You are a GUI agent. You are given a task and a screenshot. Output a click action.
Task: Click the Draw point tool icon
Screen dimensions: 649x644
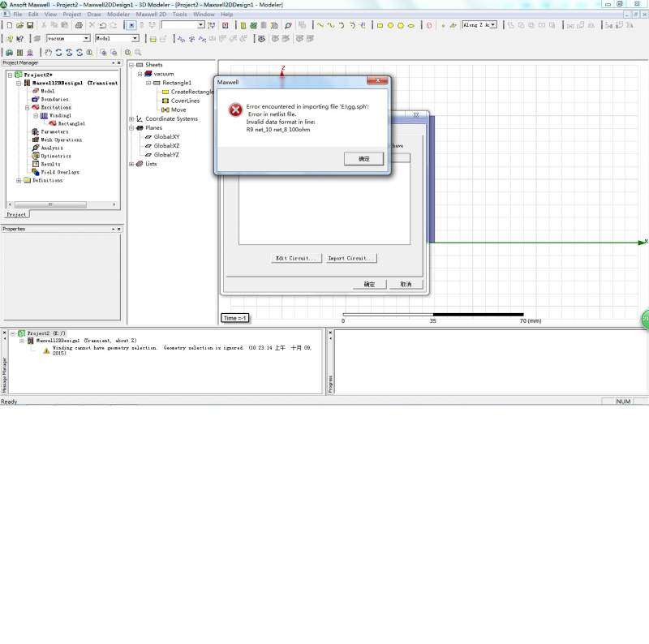pyautogui.click(x=443, y=25)
